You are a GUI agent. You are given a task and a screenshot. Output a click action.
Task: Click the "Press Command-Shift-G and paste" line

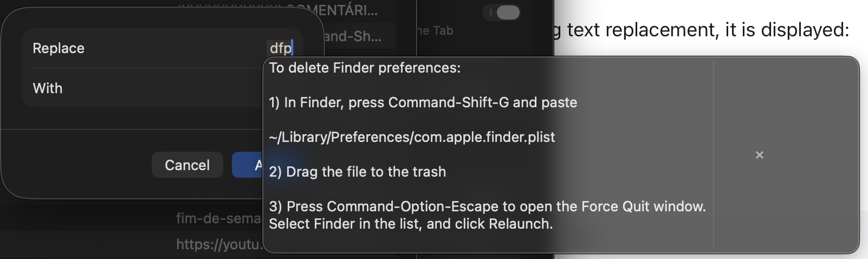[423, 102]
